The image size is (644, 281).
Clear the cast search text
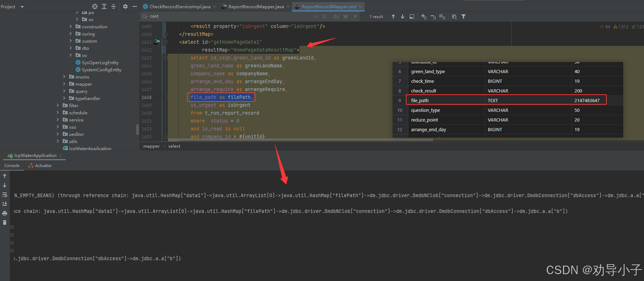[316, 16]
